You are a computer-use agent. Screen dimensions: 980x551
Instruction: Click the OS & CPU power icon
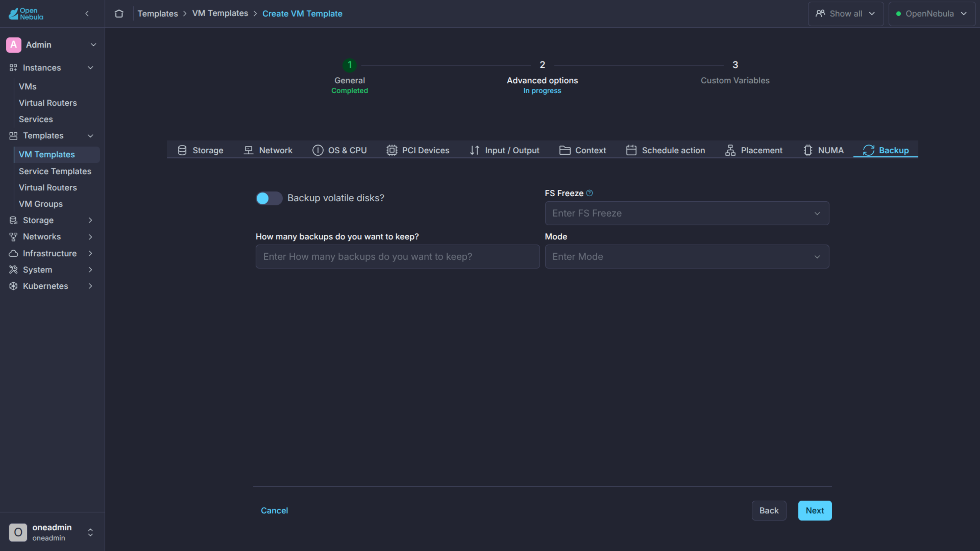[318, 150]
